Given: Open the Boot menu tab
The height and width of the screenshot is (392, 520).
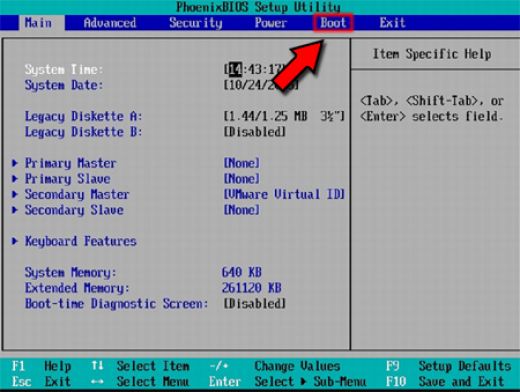Looking at the screenshot, I should [x=333, y=23].
